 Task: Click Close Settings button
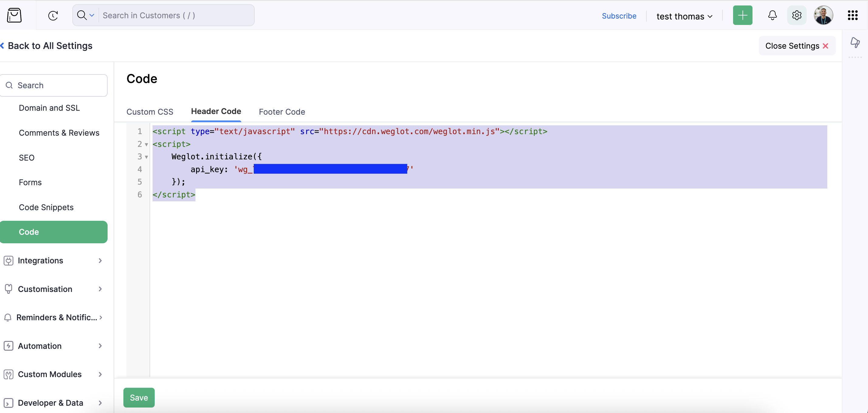coord(797,46)
